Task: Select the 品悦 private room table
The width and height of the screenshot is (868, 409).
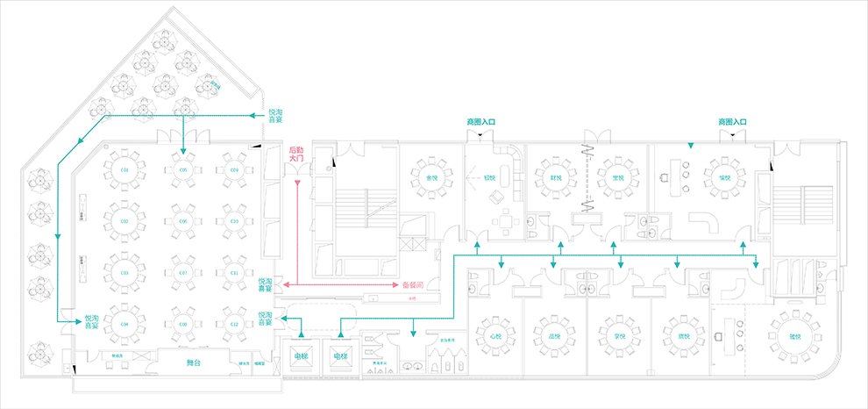Action: coord(554,335)
